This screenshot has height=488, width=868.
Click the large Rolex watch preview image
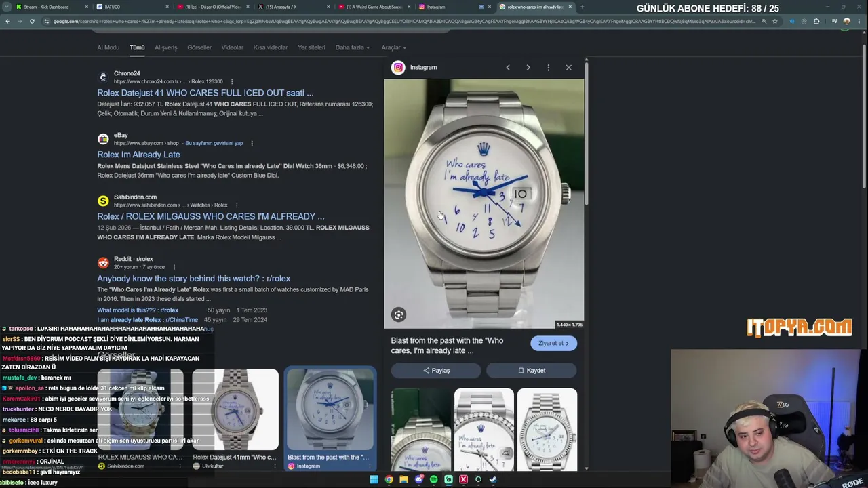pos(484,204)
